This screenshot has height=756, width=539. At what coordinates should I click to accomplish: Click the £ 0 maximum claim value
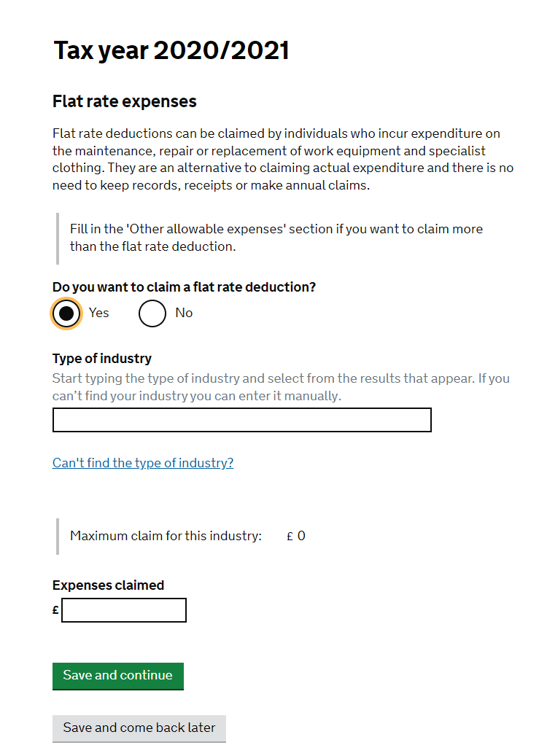pyautogui.click(x=296, y=536)
